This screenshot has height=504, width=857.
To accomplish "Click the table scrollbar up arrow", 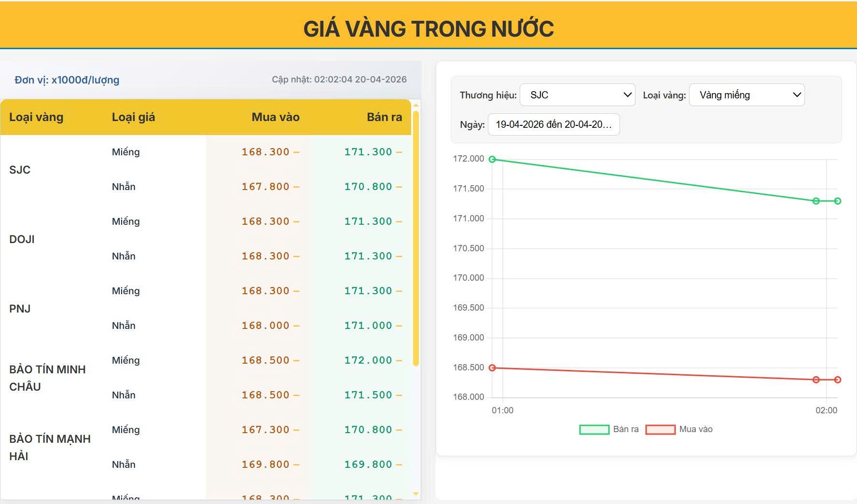I will click(x=416, y=105).
